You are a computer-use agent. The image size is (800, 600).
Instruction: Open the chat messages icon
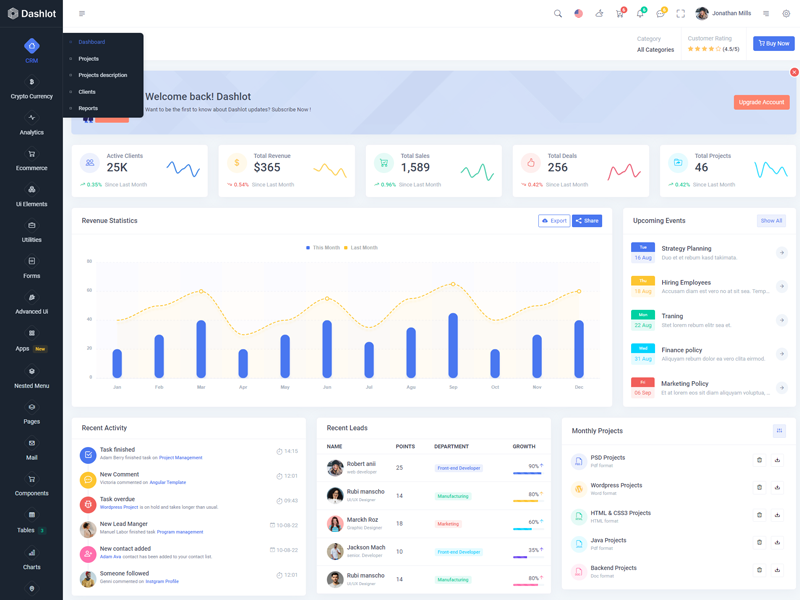click(660, 14)
